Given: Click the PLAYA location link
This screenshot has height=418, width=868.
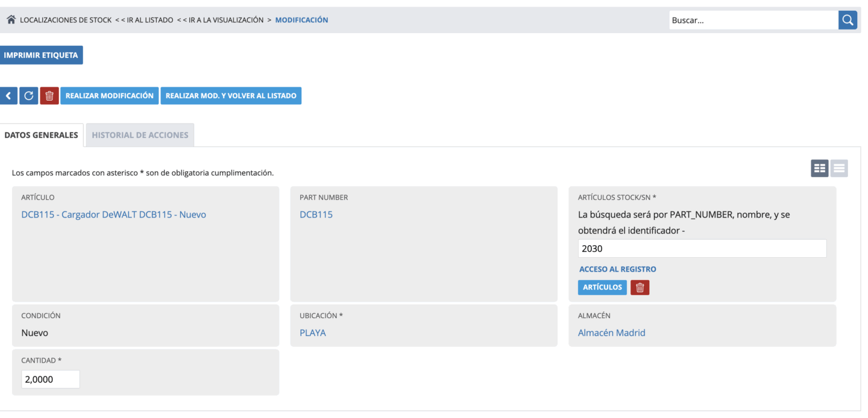Looking at the screenshot, I should [312, 332].
